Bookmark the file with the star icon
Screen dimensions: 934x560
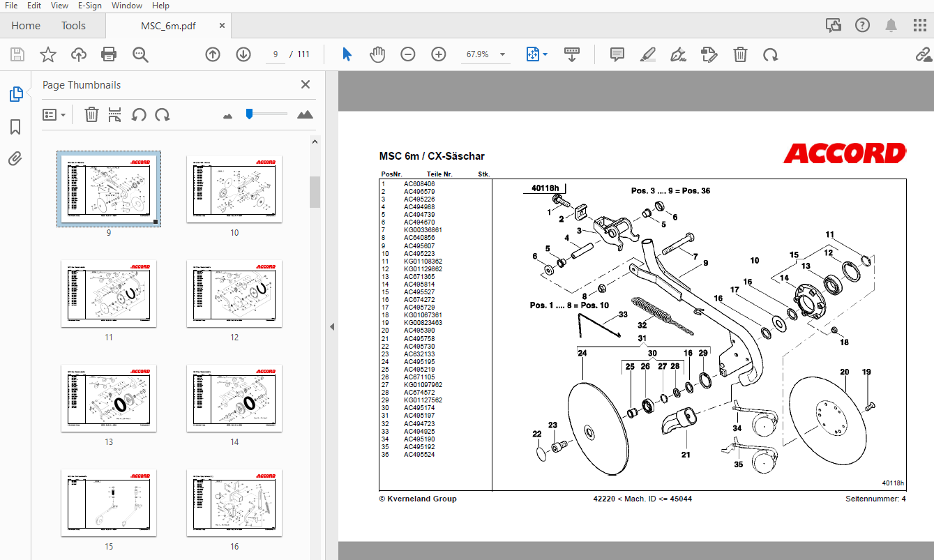pyautogui.click(x=47, y=54)
